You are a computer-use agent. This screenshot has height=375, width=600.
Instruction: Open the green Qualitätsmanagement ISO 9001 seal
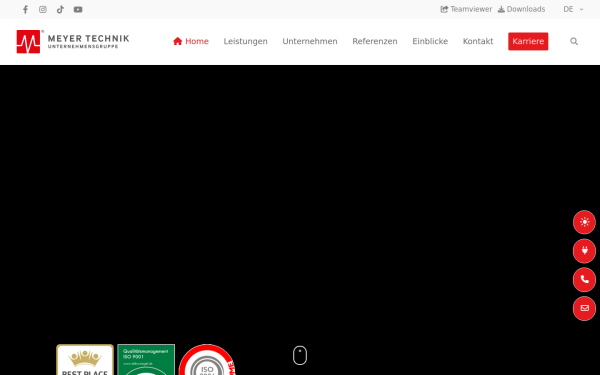[x=146, y=360]
